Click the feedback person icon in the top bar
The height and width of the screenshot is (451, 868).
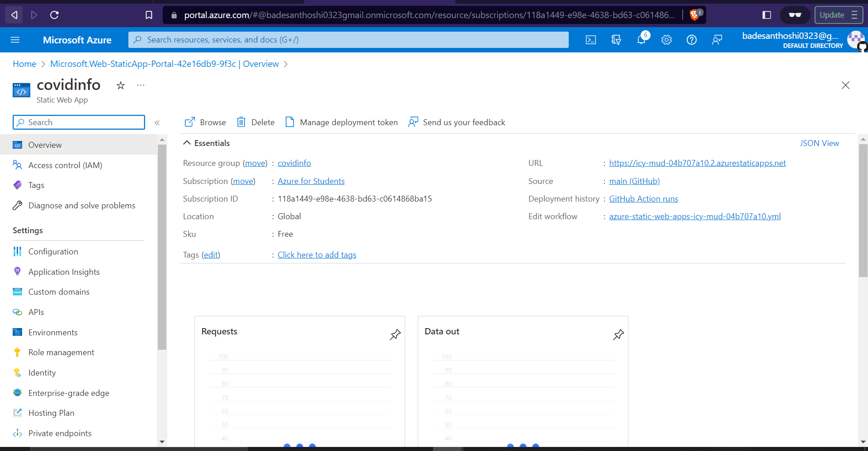[717, 40]
